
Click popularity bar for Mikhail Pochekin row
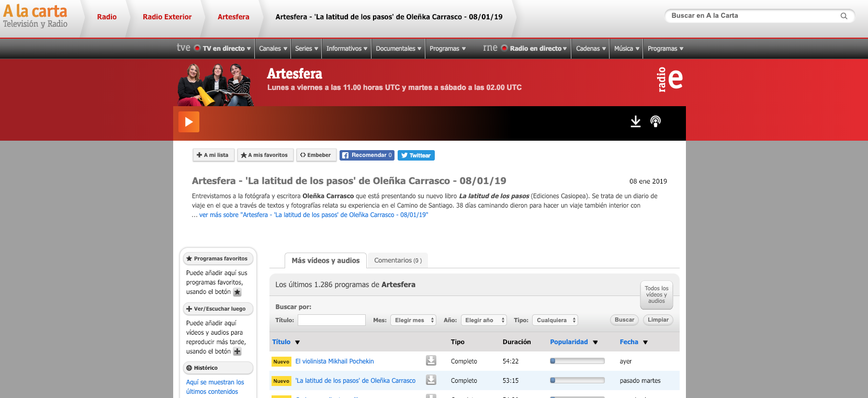[577, 361]
